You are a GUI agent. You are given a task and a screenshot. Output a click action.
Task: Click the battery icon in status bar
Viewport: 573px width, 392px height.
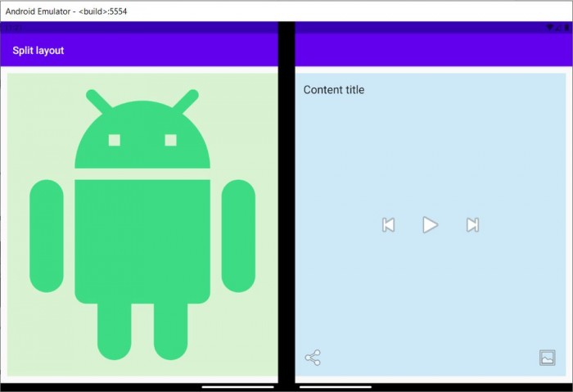click(x=566, y=27)
